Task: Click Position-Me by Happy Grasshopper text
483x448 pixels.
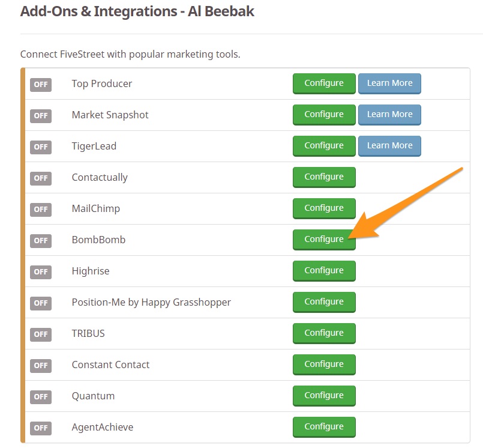Action: point(151,303)
